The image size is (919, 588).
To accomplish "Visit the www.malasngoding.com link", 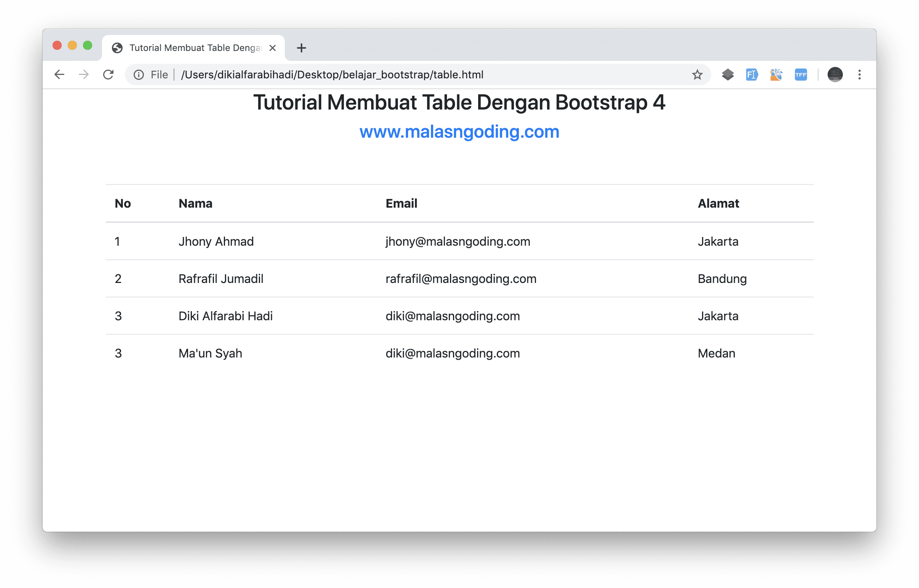I will point(458,131).
